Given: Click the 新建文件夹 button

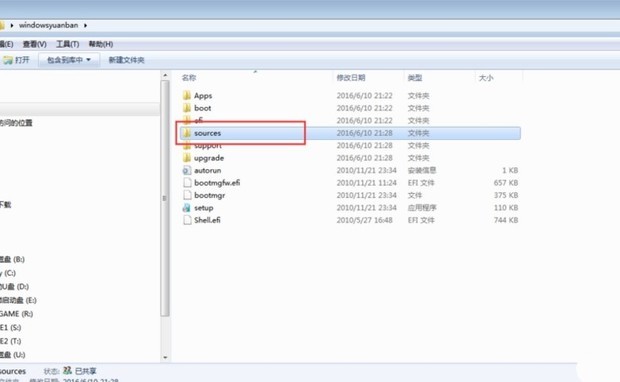Looking at the screenshot, I should (x=127, y=60).
